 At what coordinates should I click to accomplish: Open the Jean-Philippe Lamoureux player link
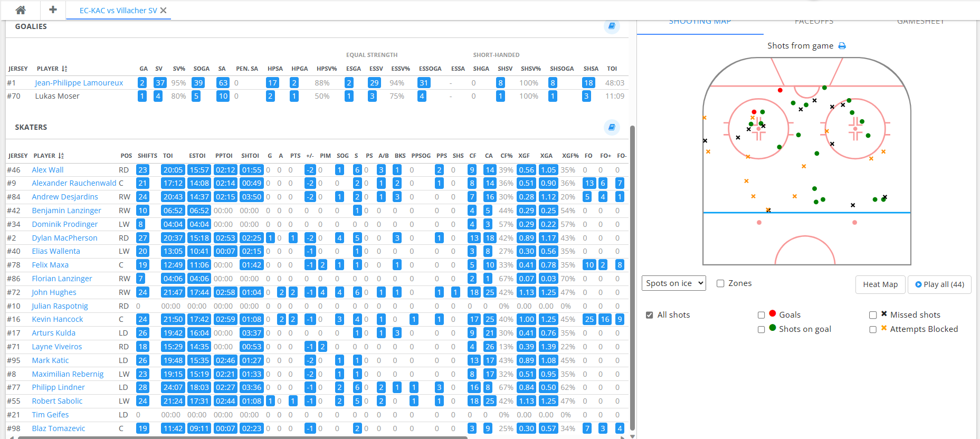(79, 83)
